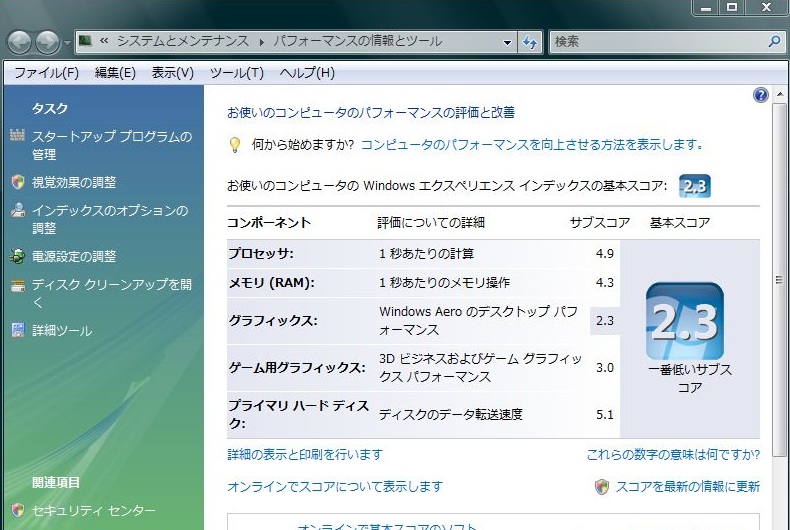Minimize the window
Viewport: 790px width, 530px height.
706,7
